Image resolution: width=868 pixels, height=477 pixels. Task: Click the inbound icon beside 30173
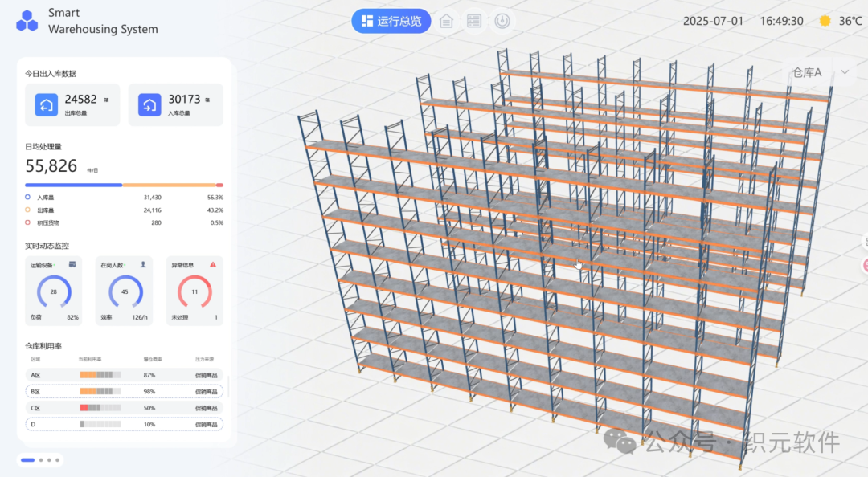(x=149, y=104)
